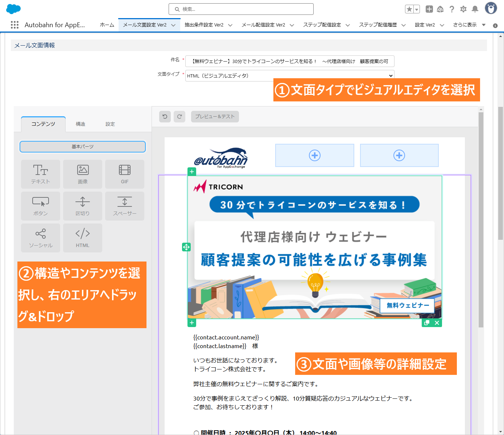
Task: Click the green plus above the banner
Action: (192, 172)
